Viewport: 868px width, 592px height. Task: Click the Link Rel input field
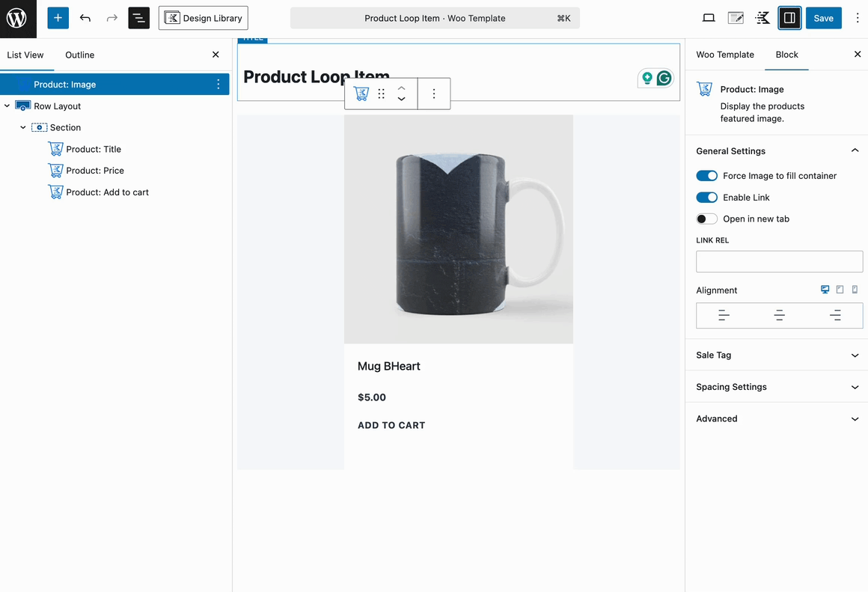[779, 261]
